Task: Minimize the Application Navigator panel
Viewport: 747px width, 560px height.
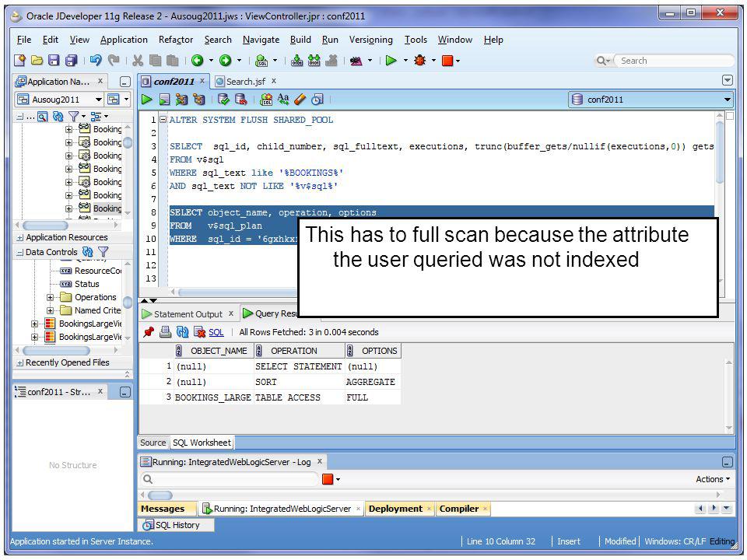Action: tap(124, 82)
